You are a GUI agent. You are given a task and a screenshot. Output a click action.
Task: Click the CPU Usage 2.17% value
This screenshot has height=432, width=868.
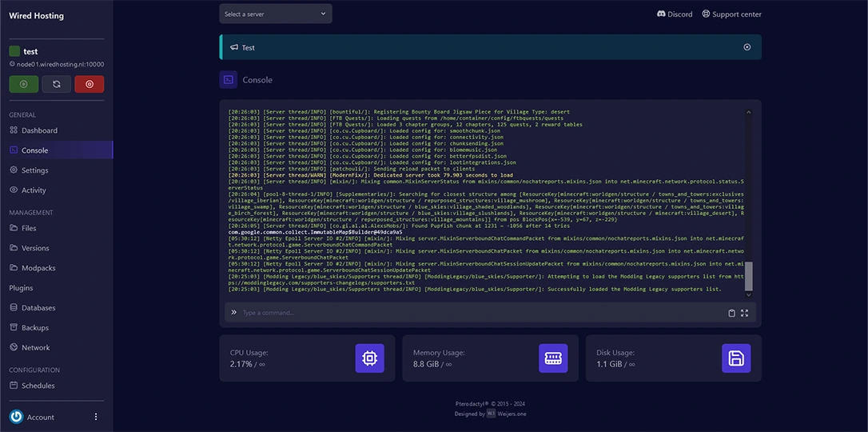241,365
